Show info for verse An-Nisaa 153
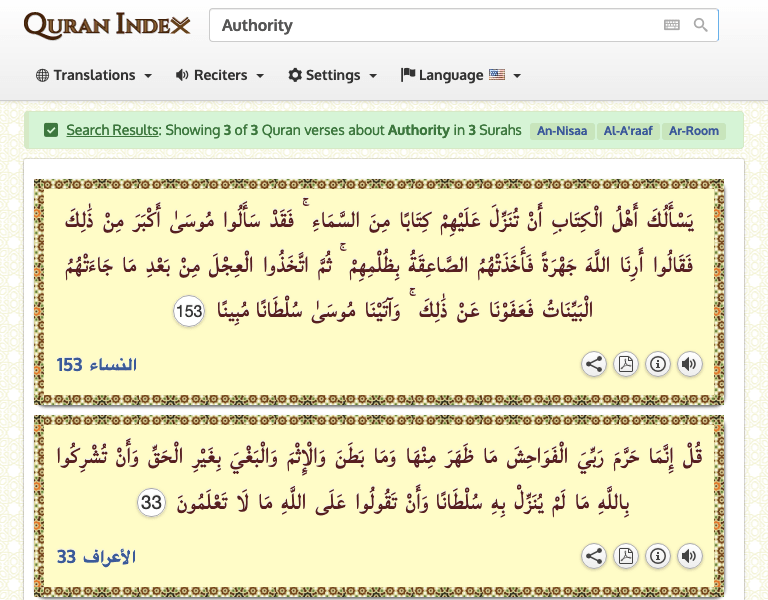Image resolution: width=768 pixels, height=600 pixels. pyautogui.click(x=657, y=364)
